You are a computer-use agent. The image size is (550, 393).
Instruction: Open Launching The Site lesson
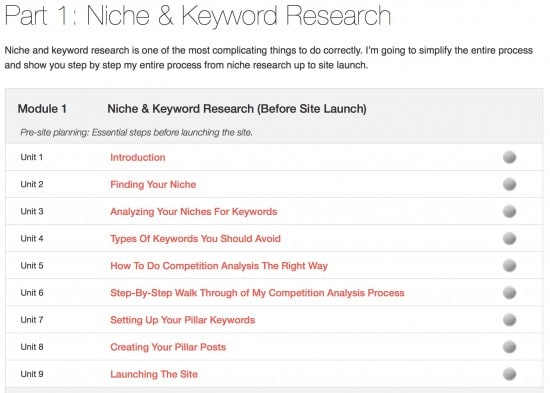pyautogui.click(x=154, y=374)
